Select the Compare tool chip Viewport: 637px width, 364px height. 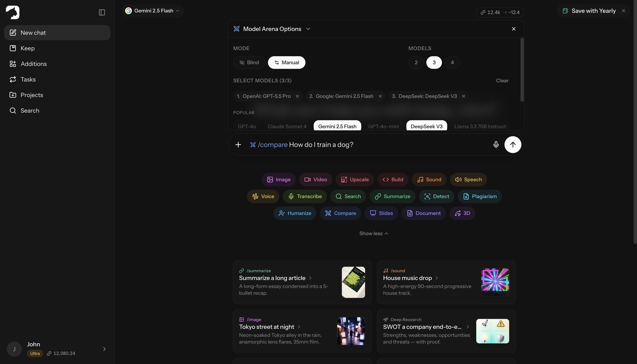[x=340, y=213]
